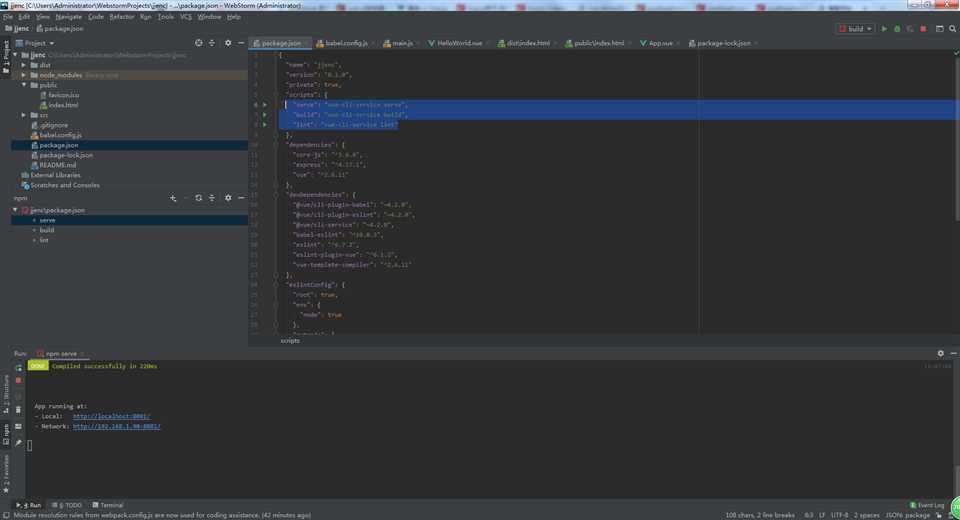The width and height of the screenshot is (960, 520).
Task: Run with coverage using the toolbar icon
Action: [910, 29]
